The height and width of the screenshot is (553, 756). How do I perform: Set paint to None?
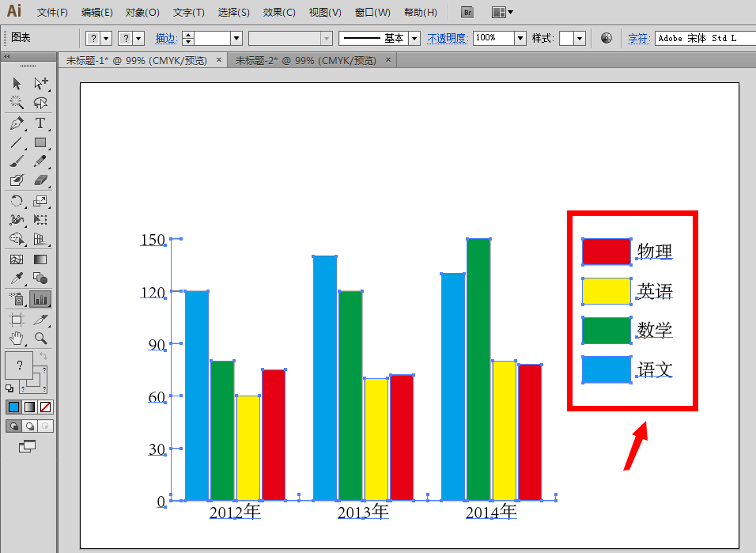click(x=46, y=407)
